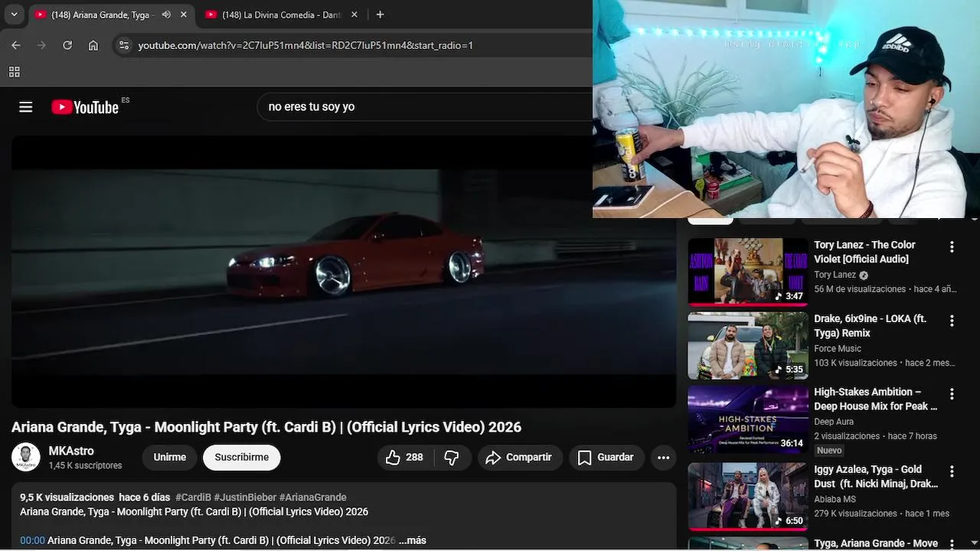Expand the tab search dropdown arrow
Image resolution: width=980 pixels, height=551 pixels.
[14, 15]
